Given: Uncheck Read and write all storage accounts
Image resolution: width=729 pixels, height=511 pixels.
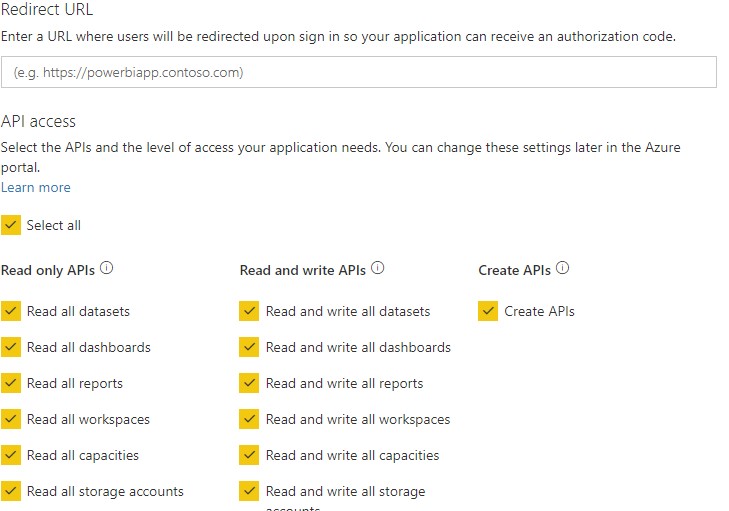Looking at the screenshot, I should coord(250,491).
